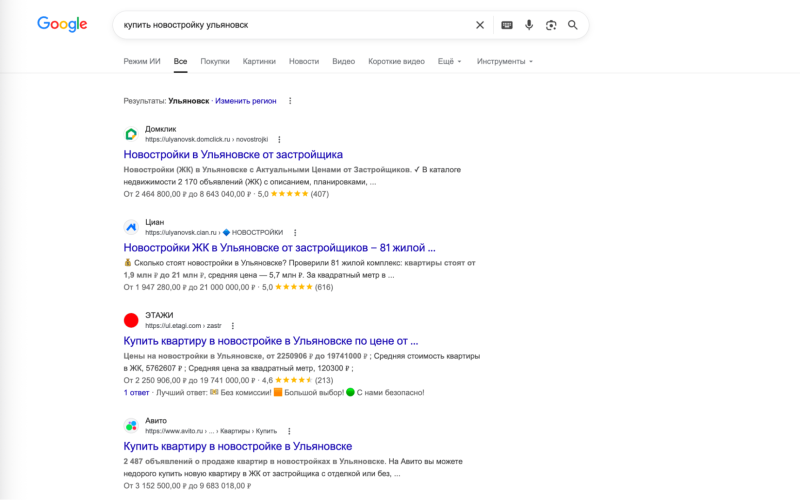
Task: Click the Авито site favicon
Action: [x=131, y=426]
